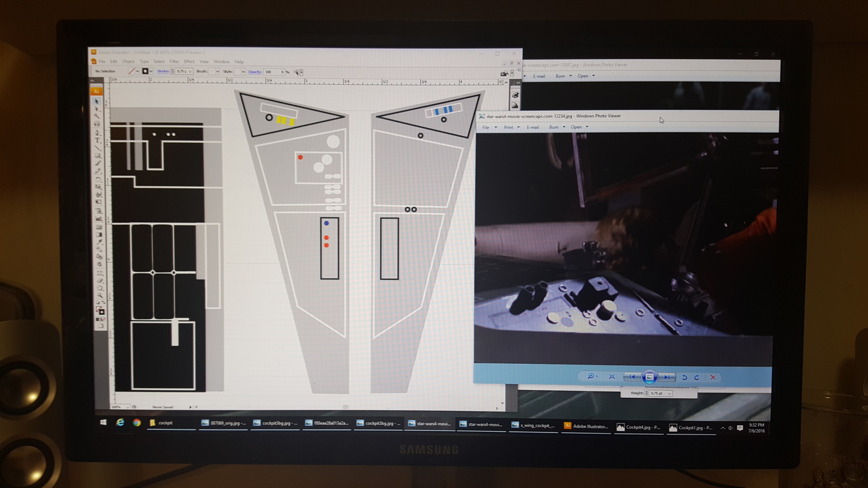The height and width of the screenshot is (488, 868).
Task: Open the opacity slider arrow beside 100
Action: tap(282, 72)
